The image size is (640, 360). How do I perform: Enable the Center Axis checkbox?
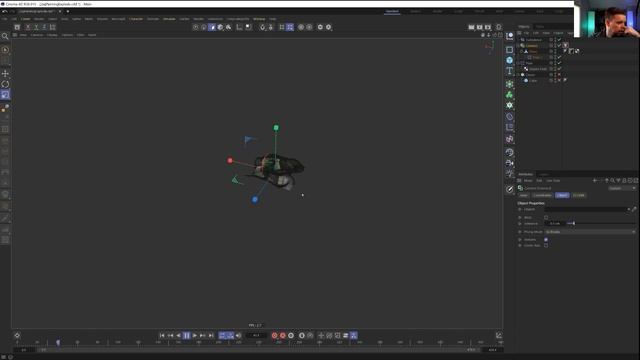coord(546,246)
